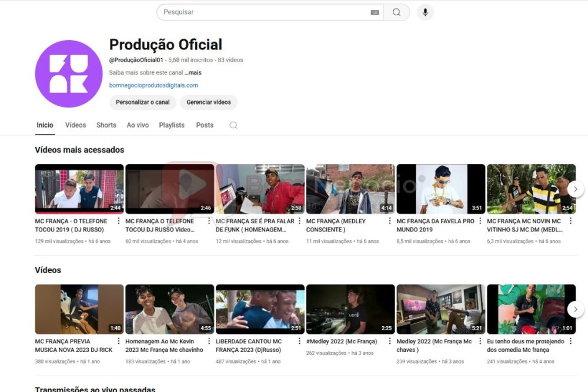Image resolution: width=588 pixels, height=392 pixels.
Task: Play the 2:46 TELEFONE TOCOU DJ RUSSO thumbnail
Action: (169, 189)
